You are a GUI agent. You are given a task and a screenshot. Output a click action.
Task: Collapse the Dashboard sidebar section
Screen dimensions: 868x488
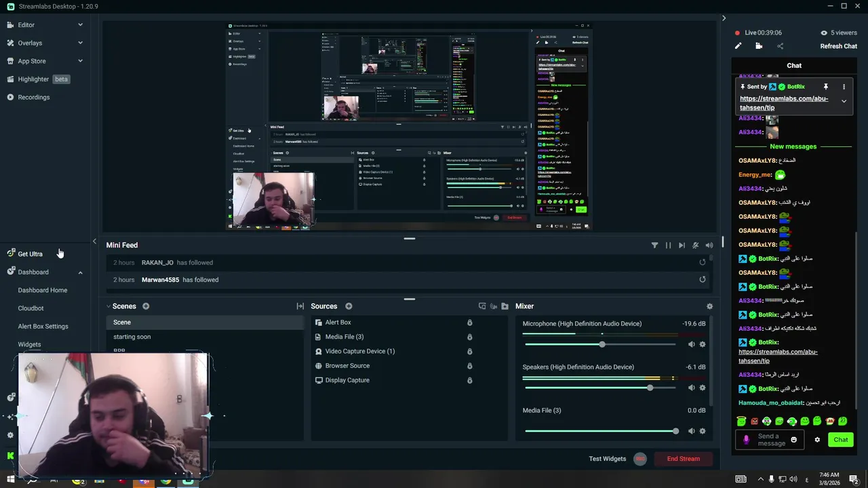pos(80,272)
